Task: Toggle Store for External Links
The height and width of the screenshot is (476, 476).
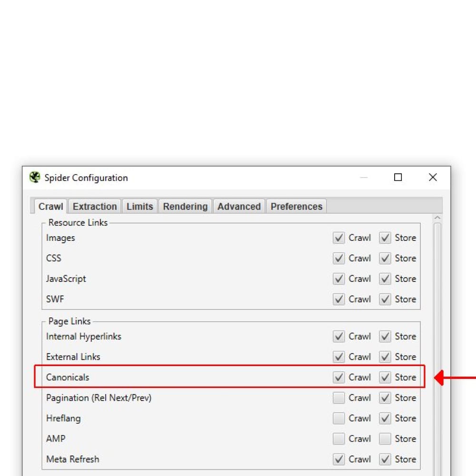Action: point(385,357)
